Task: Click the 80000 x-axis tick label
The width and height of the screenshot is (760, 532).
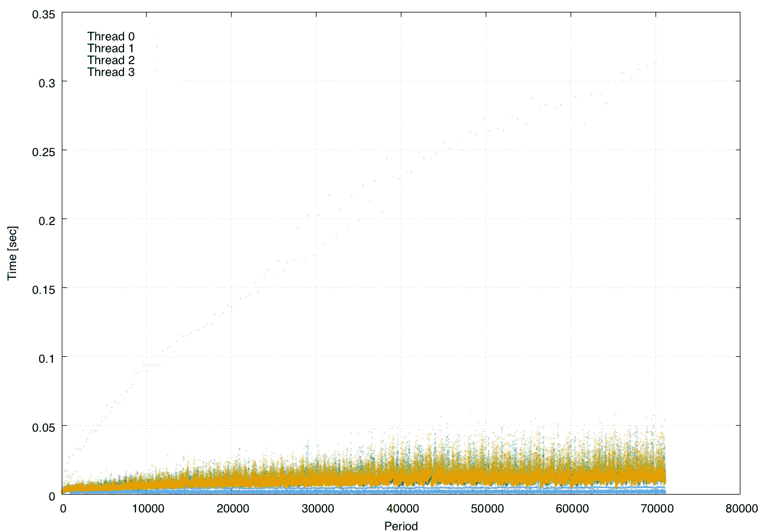Action: point(740,508)
